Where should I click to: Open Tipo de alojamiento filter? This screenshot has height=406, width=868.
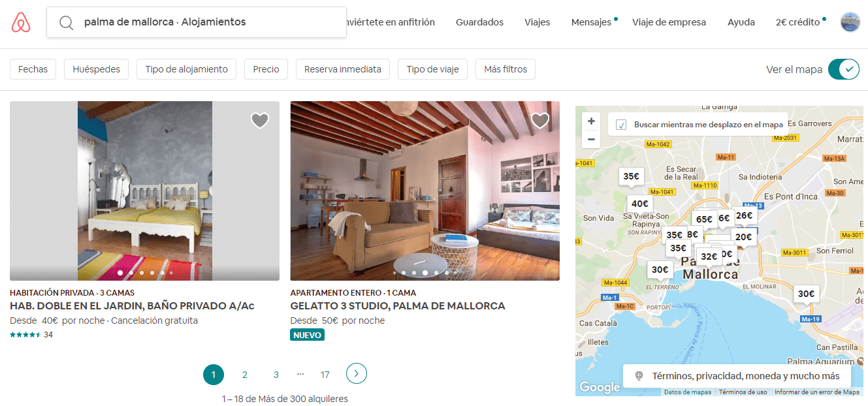186,69
